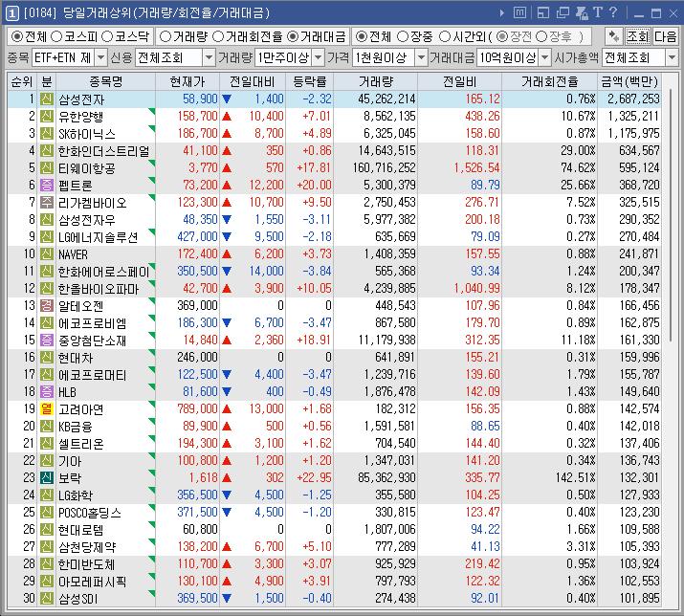This screenshot has width=684, height=616.
Task: Sort by the 금액(백만) column header
Action: (629, 81)
